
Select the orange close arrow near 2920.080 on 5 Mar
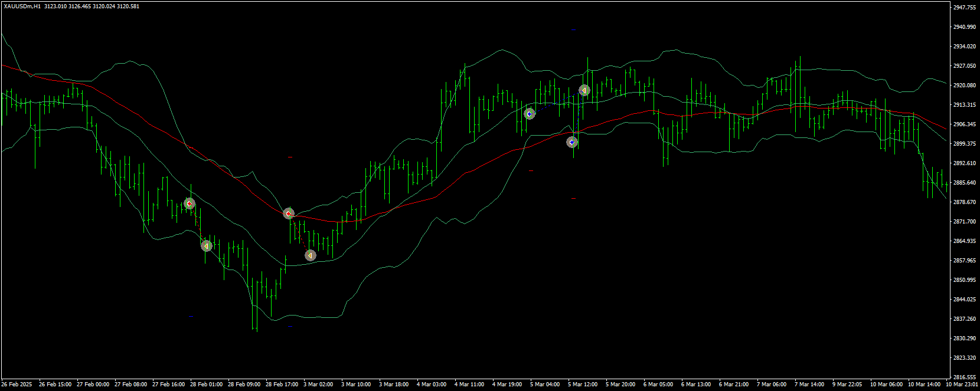(x=584, y=90)
